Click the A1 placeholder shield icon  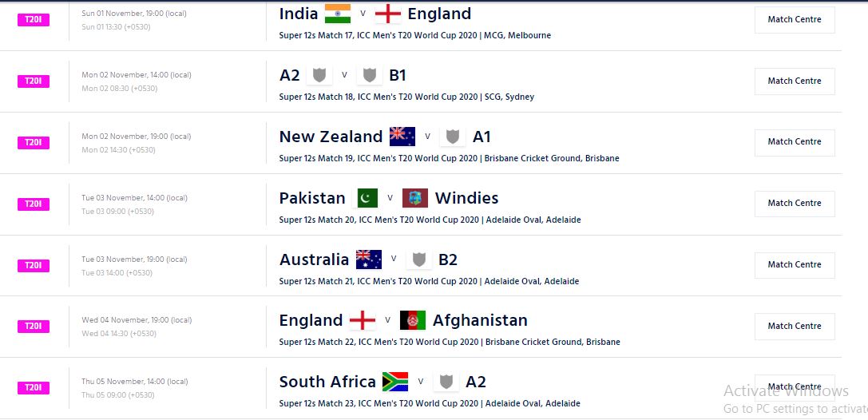pyautogui.click(x=453, y=137)
